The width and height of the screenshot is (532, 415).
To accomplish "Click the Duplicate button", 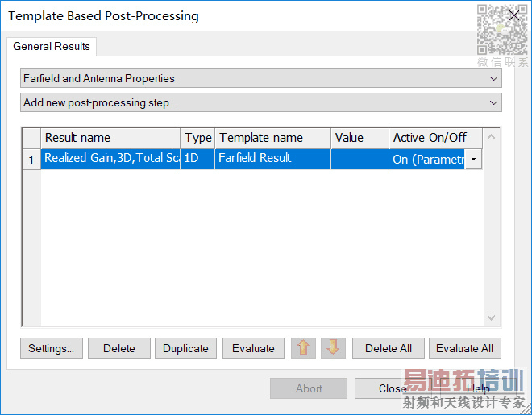I will (185, 348).
